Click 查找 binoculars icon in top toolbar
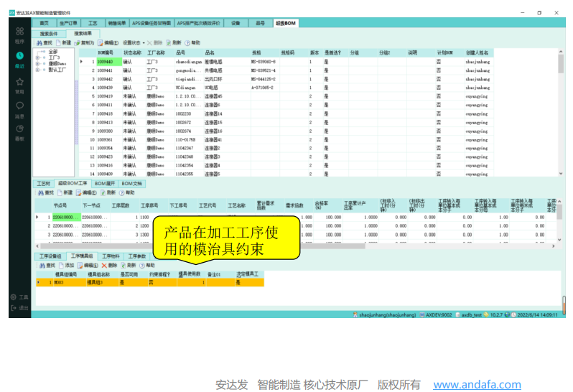 point(44,43)
